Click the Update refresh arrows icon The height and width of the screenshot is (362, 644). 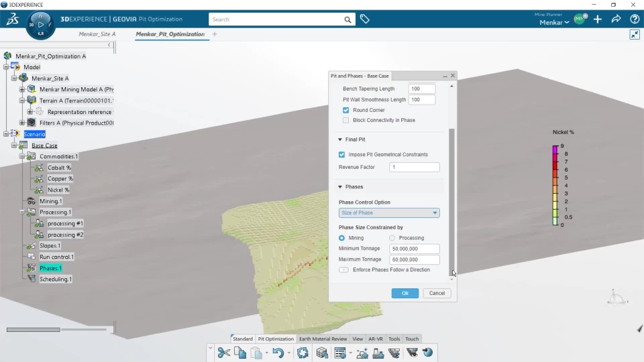click(x=303, y=353)
